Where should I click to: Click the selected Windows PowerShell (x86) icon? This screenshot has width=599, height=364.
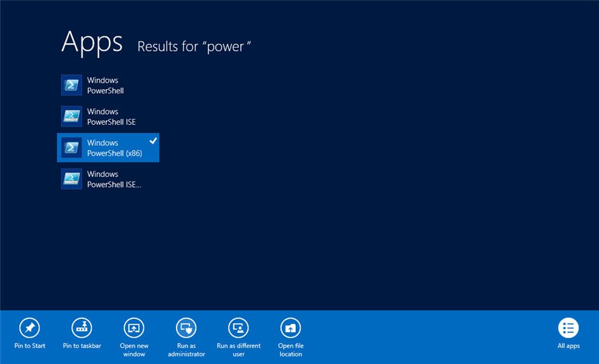71,148
